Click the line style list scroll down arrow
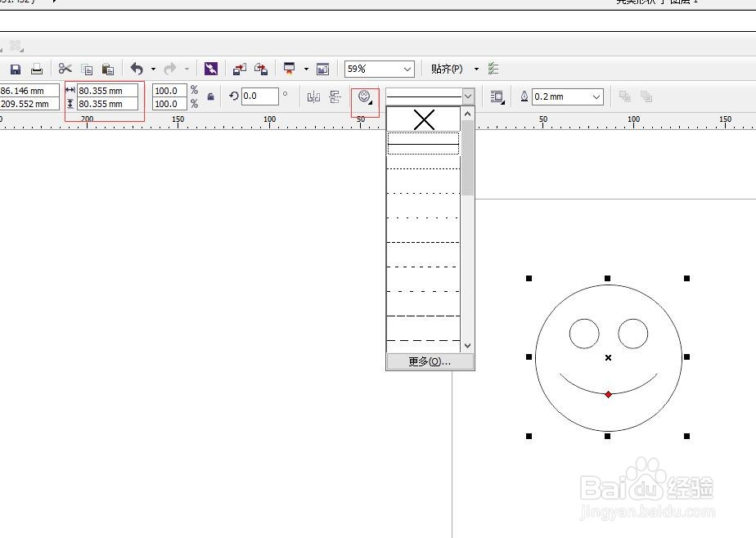Image resolution: width=756 pixels, height=538 pixels. point(467,345)
